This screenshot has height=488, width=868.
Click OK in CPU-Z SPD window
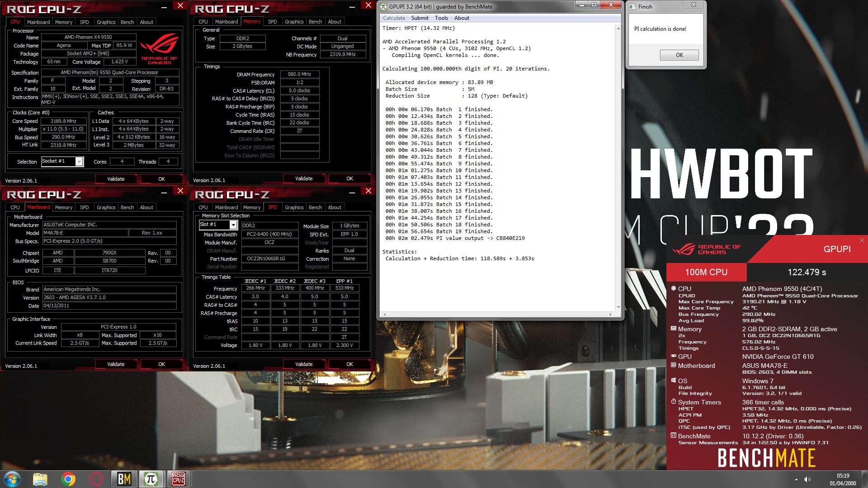coord(349,364)
